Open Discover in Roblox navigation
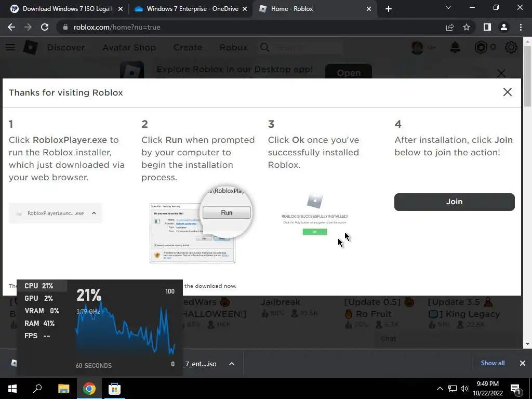Image resolution: width=532 pixels, height=399 pixels. click(66, 47)
